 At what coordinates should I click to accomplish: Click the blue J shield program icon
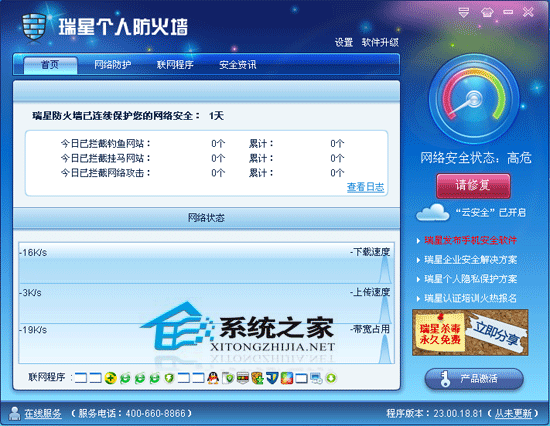(272, 378)
